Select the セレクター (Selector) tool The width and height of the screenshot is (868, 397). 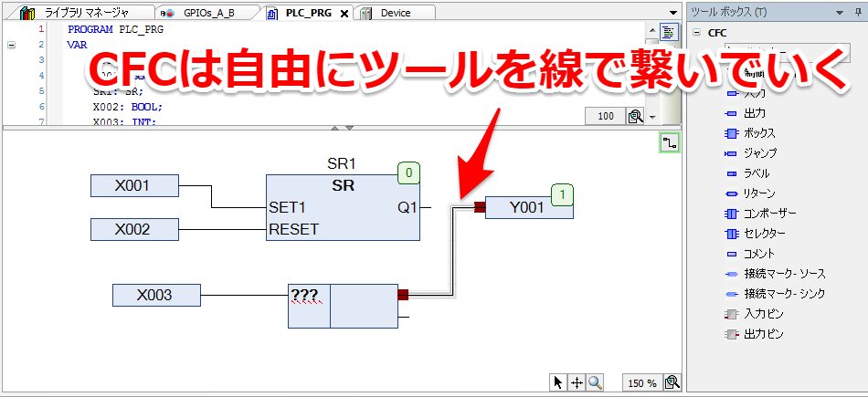click(765, 233)
